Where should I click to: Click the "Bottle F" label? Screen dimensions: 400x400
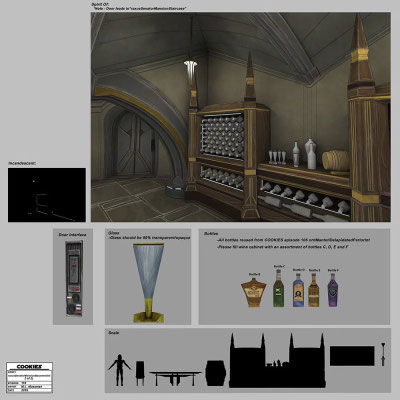pos(333,270)
